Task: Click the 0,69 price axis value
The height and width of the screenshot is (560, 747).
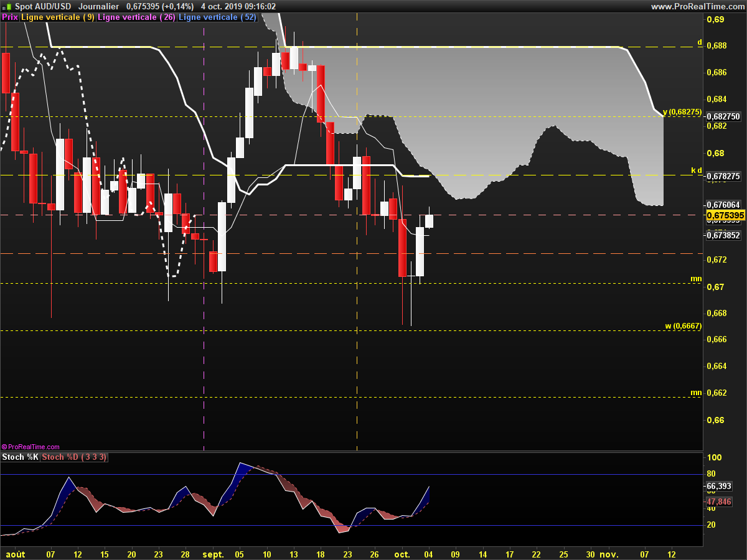Action: point(715,19)
